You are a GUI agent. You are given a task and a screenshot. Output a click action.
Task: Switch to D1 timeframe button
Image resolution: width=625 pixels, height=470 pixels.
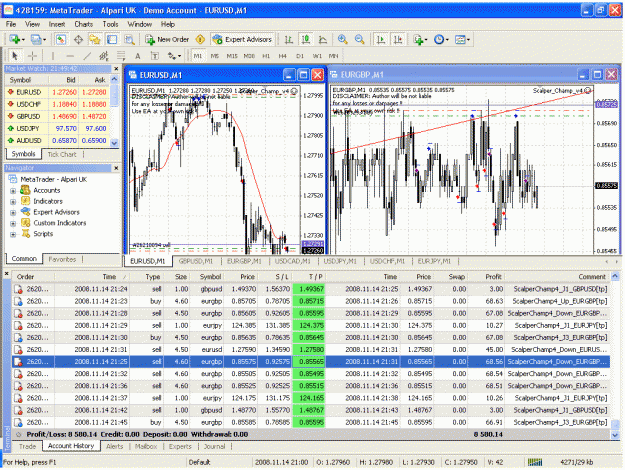click(x=300, y=56)
